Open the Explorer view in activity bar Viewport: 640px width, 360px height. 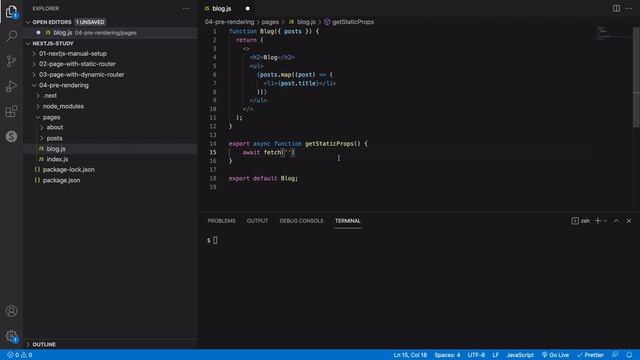pos(11,11)
